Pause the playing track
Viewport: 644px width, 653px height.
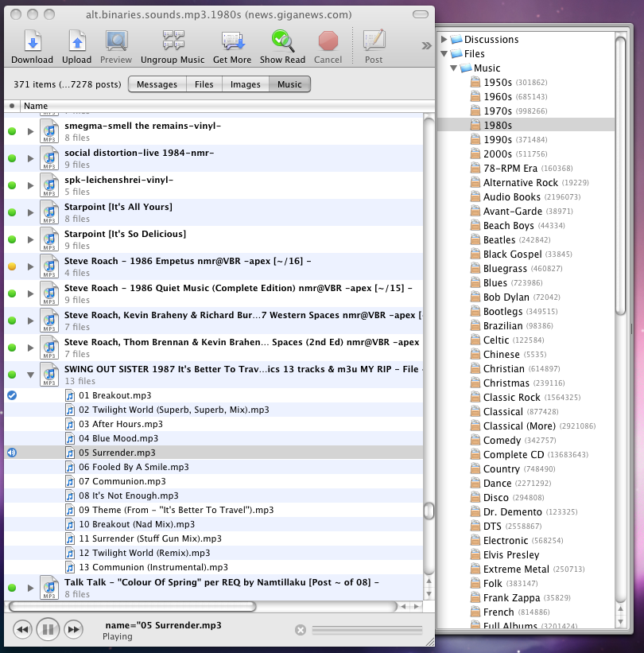coord(48,629)
